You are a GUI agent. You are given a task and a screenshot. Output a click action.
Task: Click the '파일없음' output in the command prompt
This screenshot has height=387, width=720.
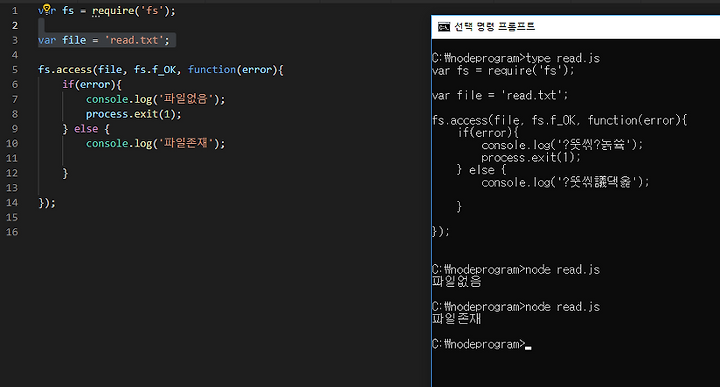click(456, 282)
